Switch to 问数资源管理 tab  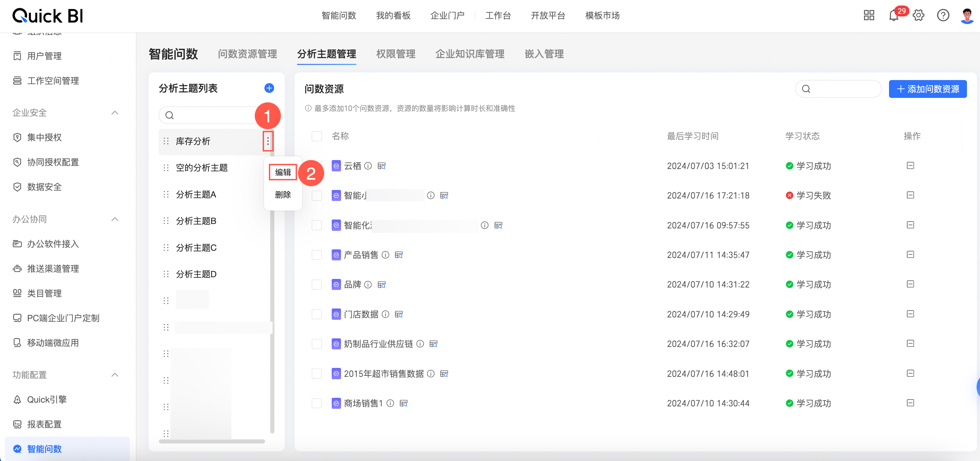tap(247, 54)
